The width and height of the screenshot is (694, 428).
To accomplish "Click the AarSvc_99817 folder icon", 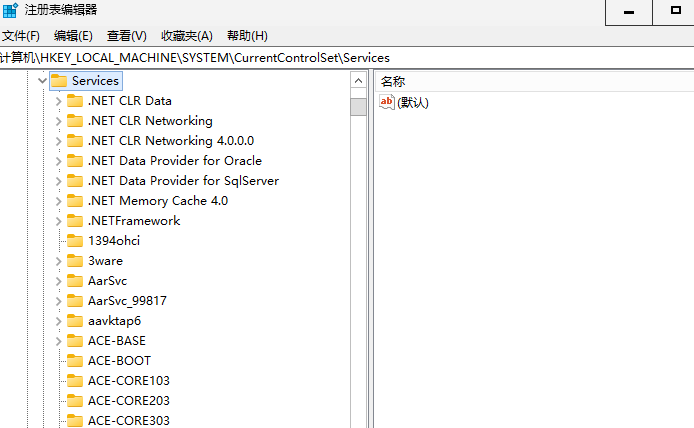I will (x=75, y=301).
